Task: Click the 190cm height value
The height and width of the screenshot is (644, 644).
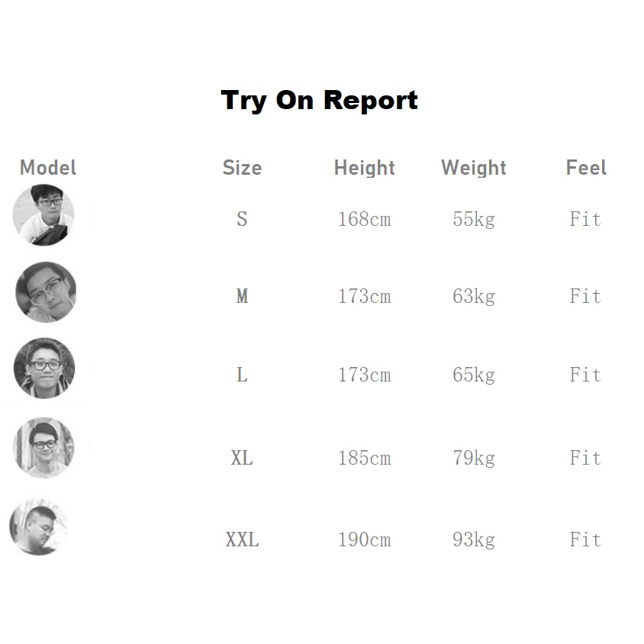Action: click(364, 540)
